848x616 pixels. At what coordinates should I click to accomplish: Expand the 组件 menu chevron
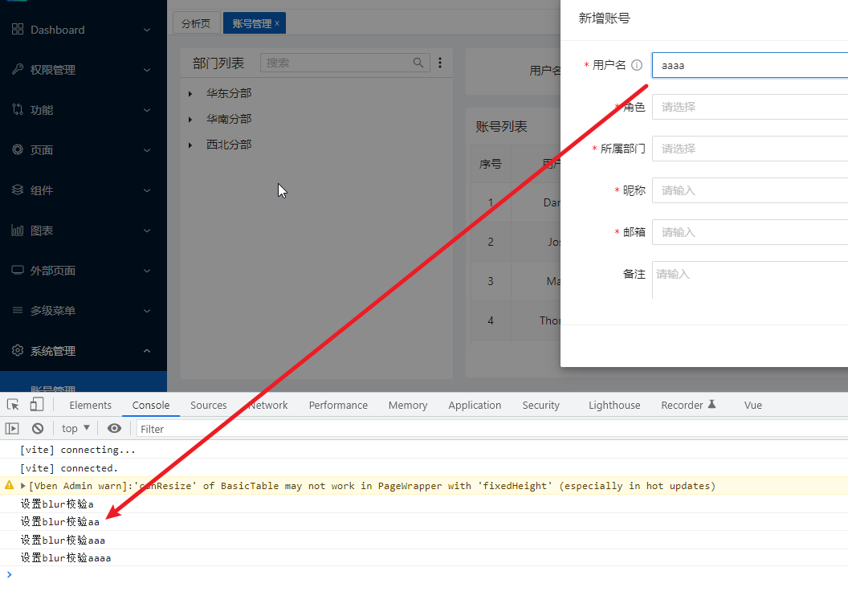[147, 190]
